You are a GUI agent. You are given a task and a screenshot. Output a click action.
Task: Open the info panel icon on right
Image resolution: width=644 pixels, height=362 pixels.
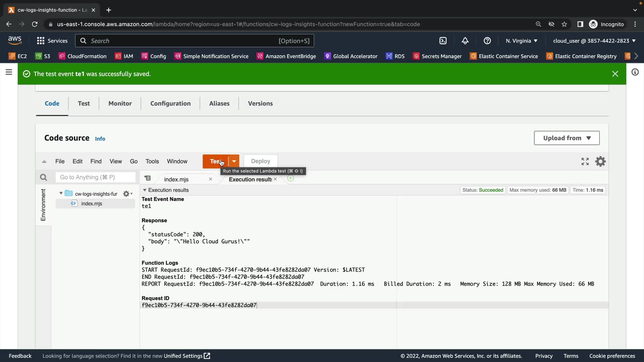point(635,72)
